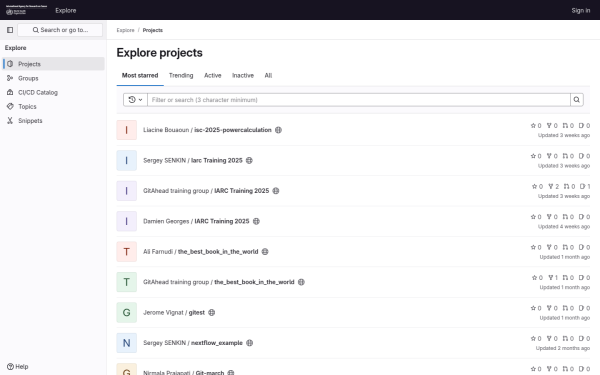Click the Filter or search input field

coord(359,100)
